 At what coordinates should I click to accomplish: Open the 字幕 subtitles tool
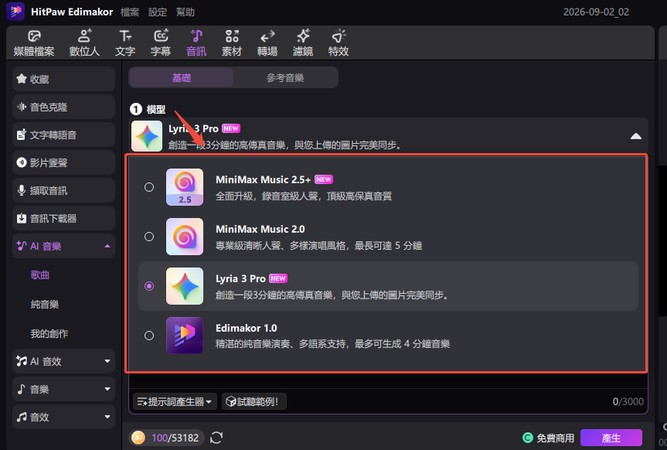(161, 43)
